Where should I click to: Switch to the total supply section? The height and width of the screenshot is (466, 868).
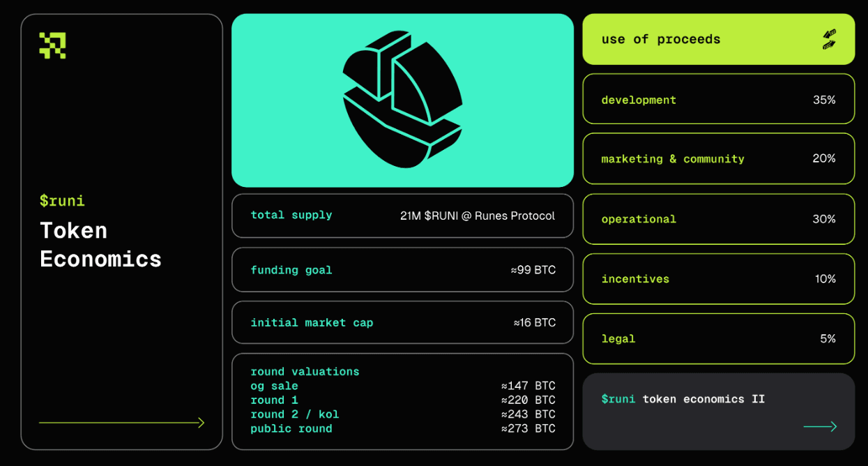click(402, 216)
